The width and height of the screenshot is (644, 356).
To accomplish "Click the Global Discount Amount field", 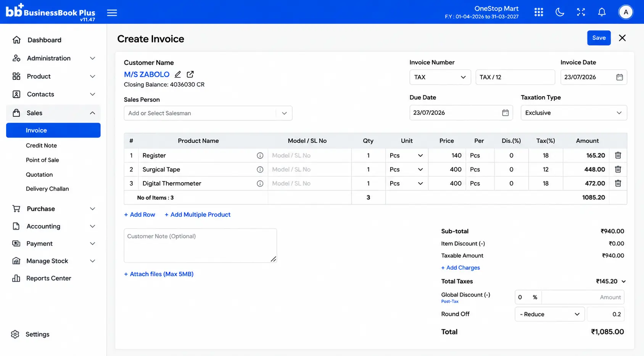I will point(583,297).
